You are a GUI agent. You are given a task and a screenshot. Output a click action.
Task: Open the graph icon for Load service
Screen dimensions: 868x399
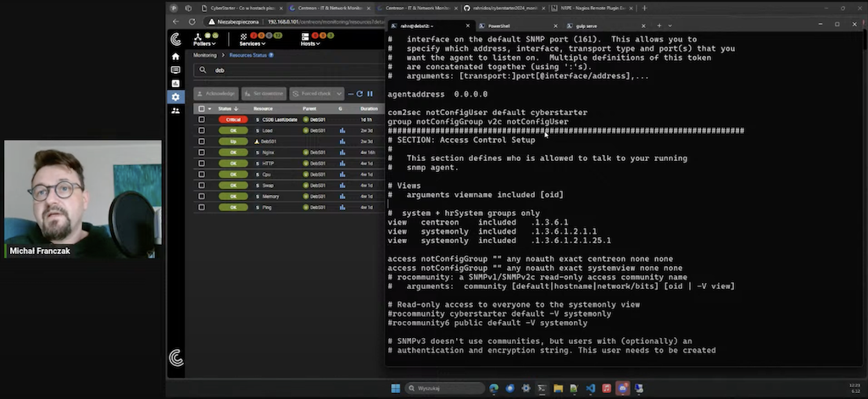pos(342,130)
